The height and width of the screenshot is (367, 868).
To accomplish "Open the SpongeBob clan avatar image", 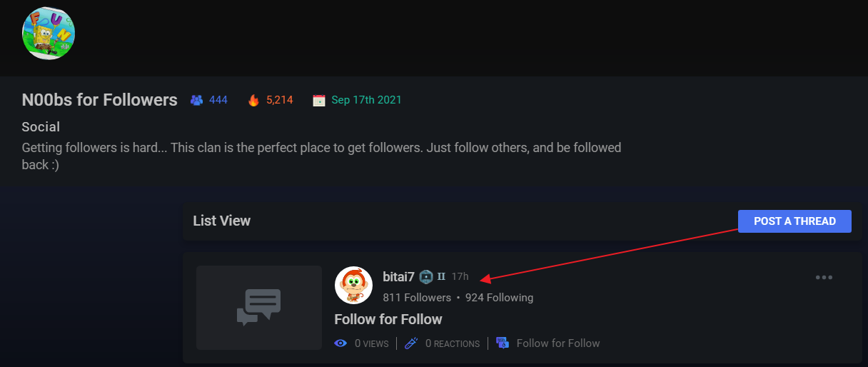I will coord(49,34).
